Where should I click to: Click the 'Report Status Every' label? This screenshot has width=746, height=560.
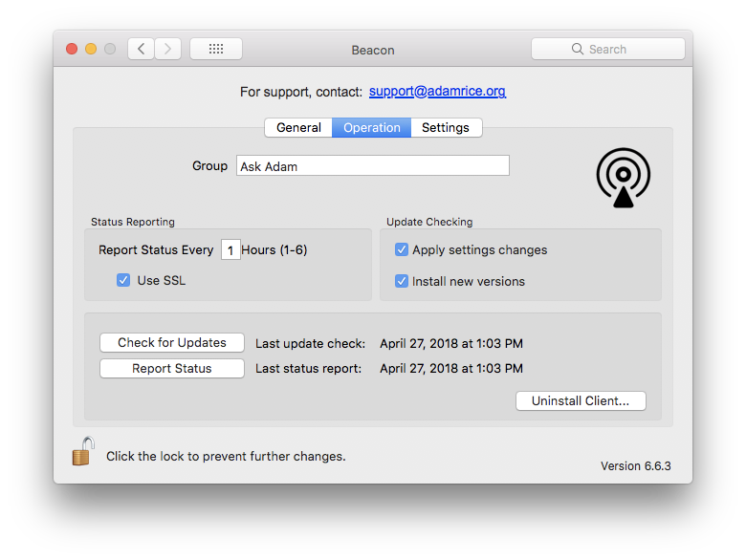156,250
